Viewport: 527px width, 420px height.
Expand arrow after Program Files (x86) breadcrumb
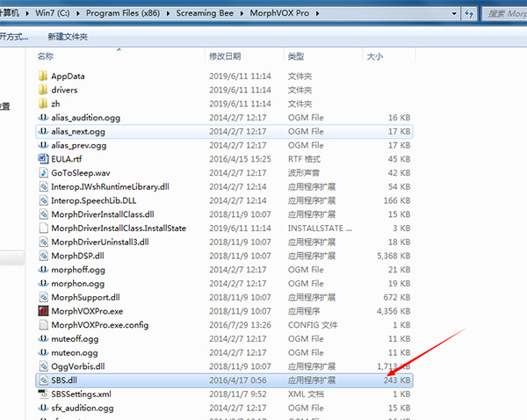tap(168, 13)
